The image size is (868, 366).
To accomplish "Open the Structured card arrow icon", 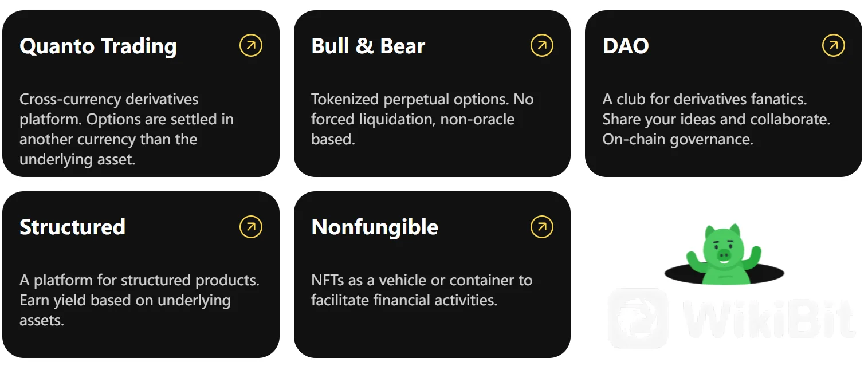I will point(250,227).
